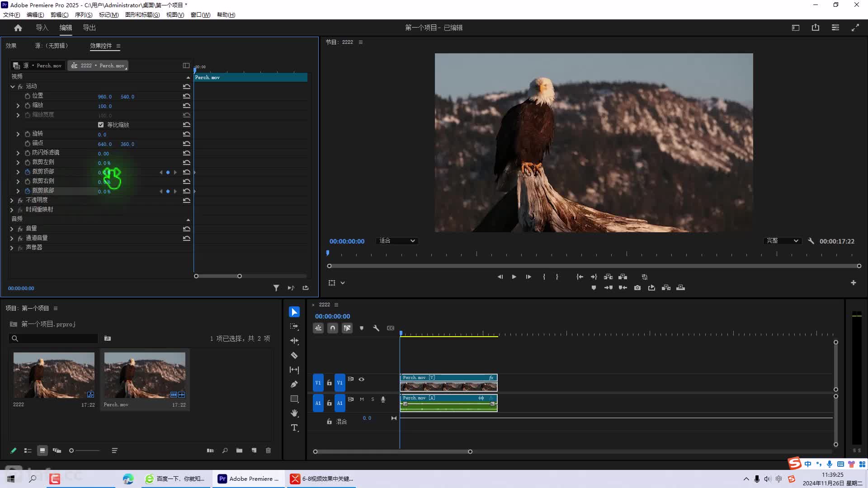
Task: Select the Slip tool
Action: pos(294,370)
